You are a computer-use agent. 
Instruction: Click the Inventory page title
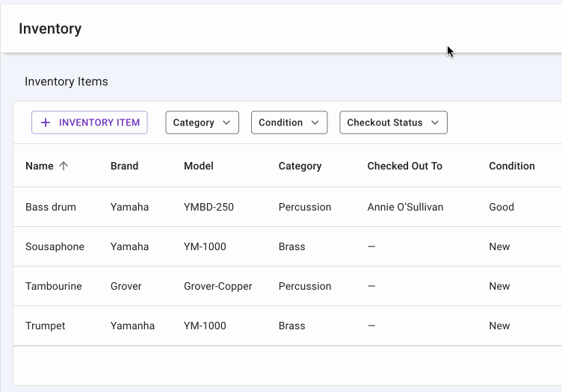pos(50,29)
